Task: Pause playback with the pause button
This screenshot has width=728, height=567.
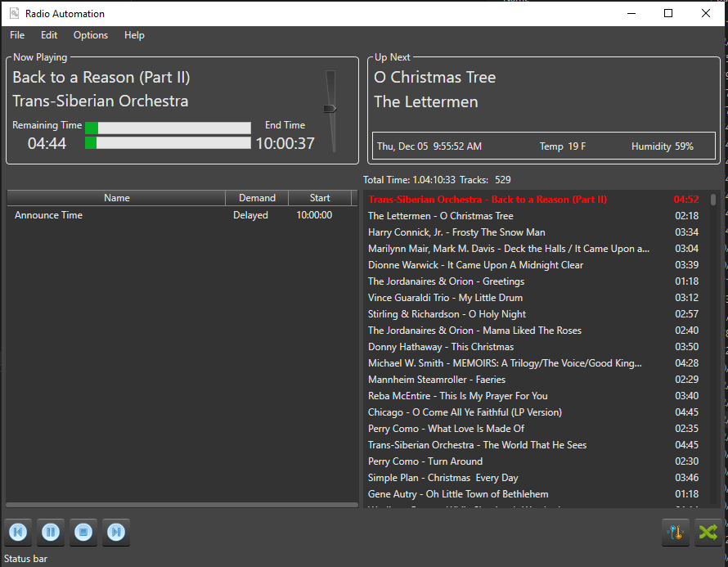Action: click(x=51, y=532)
